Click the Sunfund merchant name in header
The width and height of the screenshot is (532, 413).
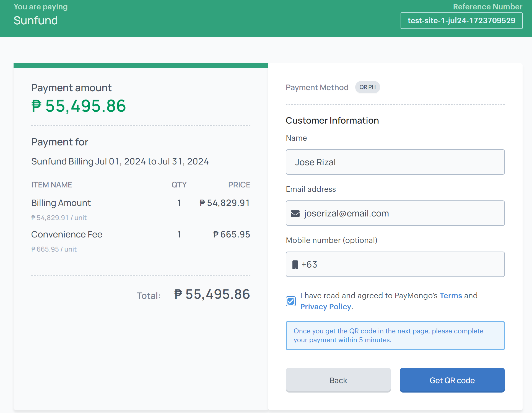click(x=36, y=20)
